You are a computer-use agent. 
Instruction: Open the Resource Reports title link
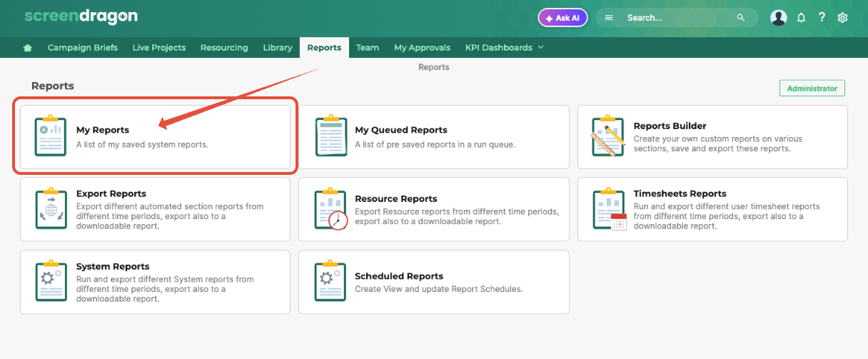(x=396, y=198)
